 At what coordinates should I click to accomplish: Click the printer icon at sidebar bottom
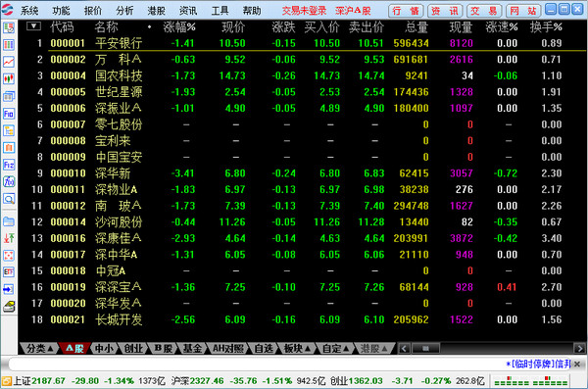point(9,307)
